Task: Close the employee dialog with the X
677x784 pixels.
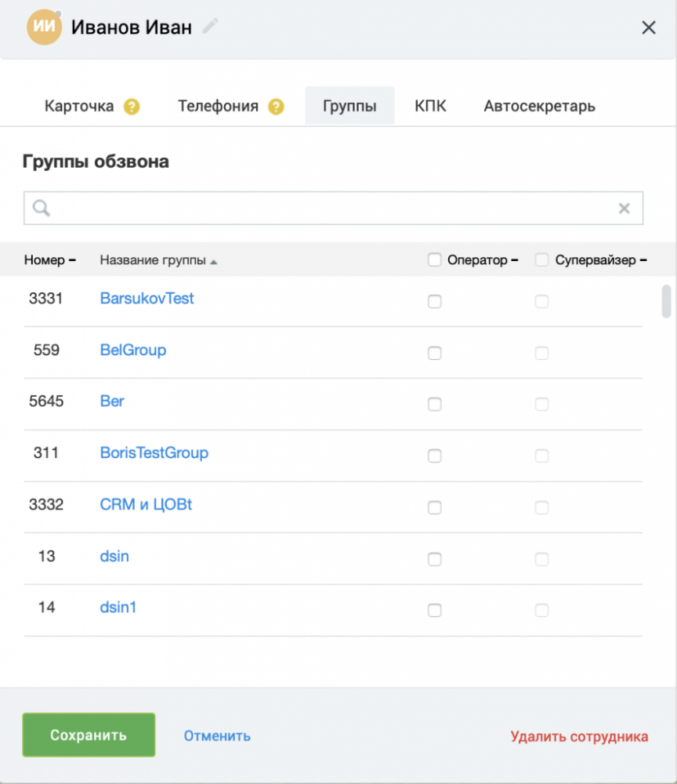Action: click(x=649, y=27)
